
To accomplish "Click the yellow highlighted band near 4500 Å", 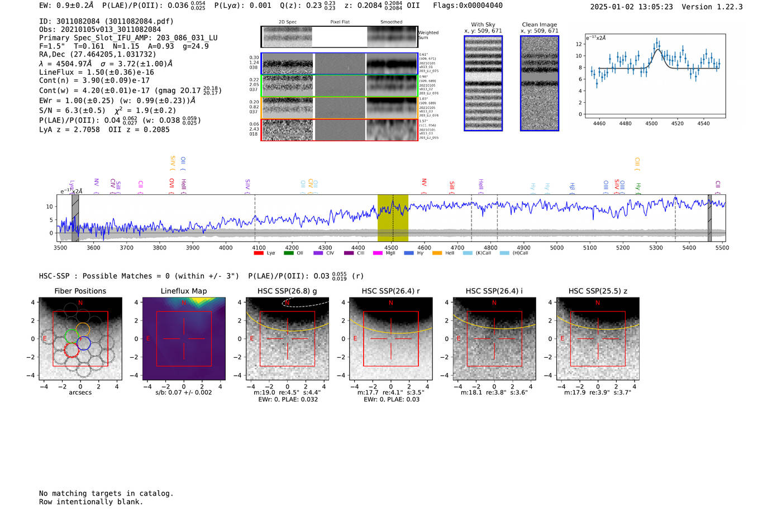I will [393, 218].
